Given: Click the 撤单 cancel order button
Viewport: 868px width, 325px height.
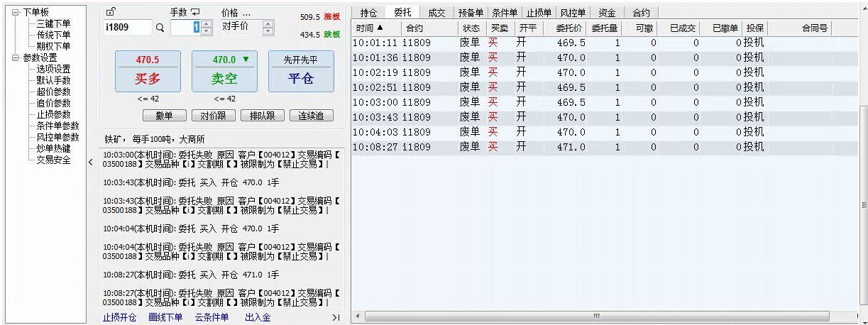Looking at the screenshot, I should [164, 116].
